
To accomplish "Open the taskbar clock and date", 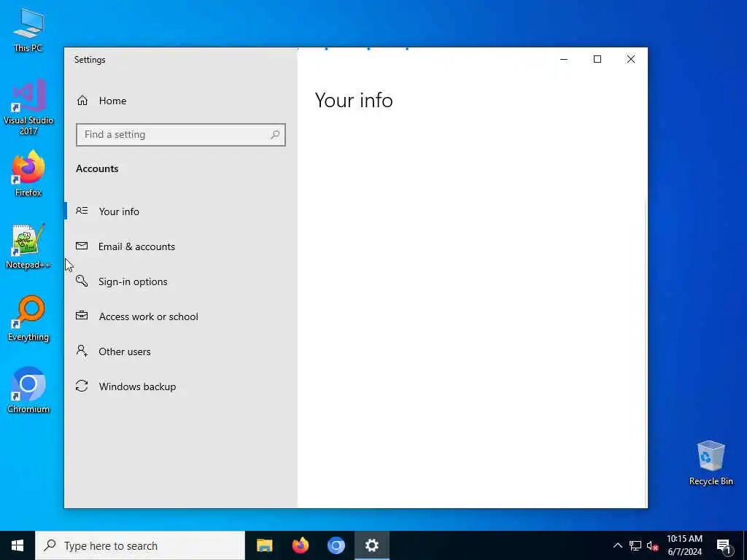I will [x=684, y=545].
